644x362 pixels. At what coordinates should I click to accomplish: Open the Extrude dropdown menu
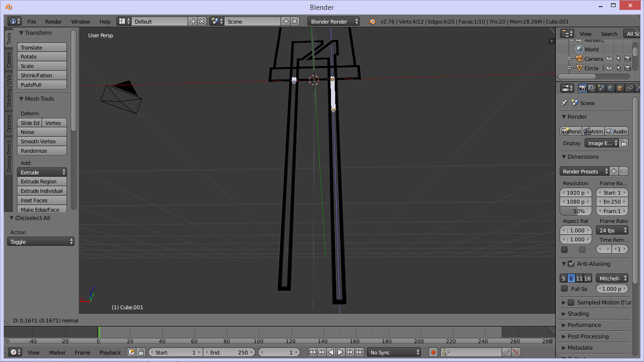[x=42, y=172]
